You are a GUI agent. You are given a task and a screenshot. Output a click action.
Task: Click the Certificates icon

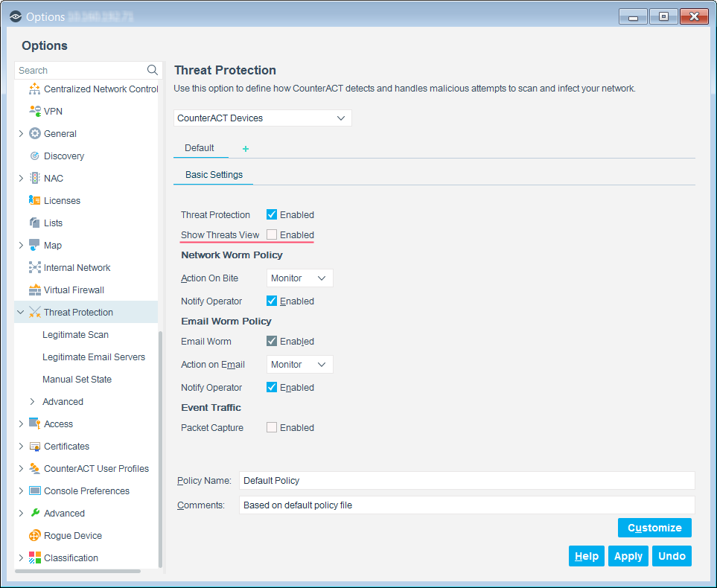(35, 447)
